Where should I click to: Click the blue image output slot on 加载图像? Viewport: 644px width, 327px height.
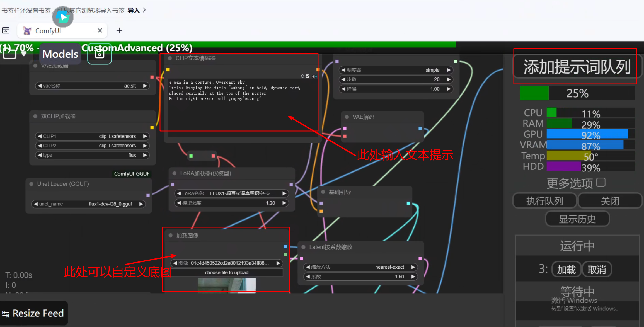[285, 246]
